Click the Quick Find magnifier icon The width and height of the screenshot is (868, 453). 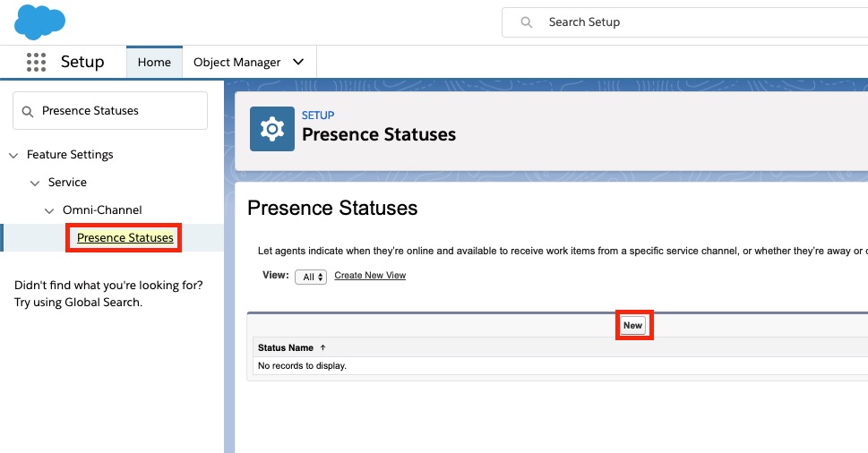[27, 111]
